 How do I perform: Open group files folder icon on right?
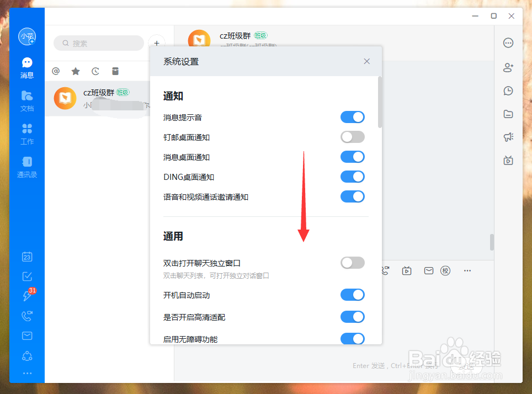pos(508,114)
